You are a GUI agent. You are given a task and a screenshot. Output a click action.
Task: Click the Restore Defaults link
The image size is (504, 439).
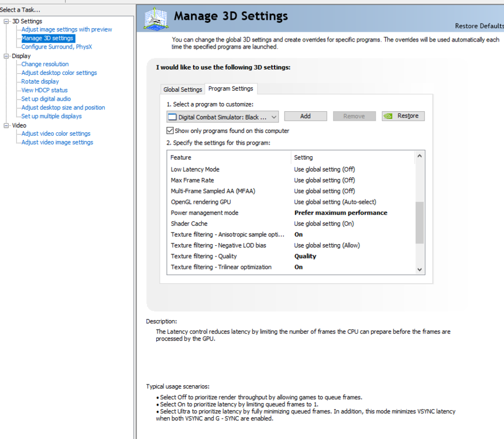pos(479,26)
